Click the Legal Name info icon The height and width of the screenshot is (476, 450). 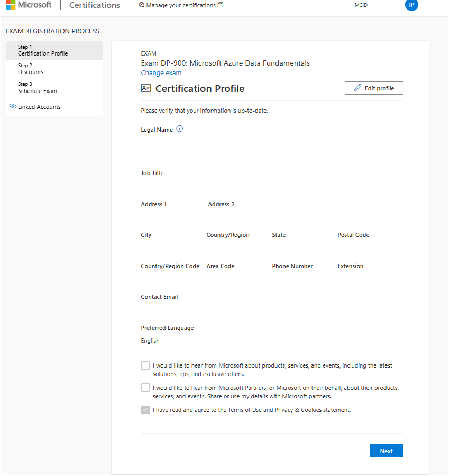tap(180, 129)
